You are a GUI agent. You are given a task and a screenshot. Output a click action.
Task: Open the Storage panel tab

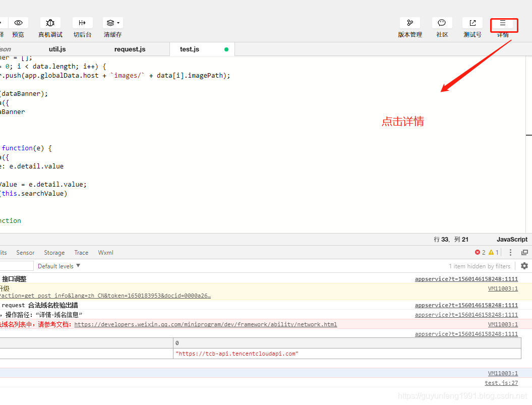tap(54, 253)
